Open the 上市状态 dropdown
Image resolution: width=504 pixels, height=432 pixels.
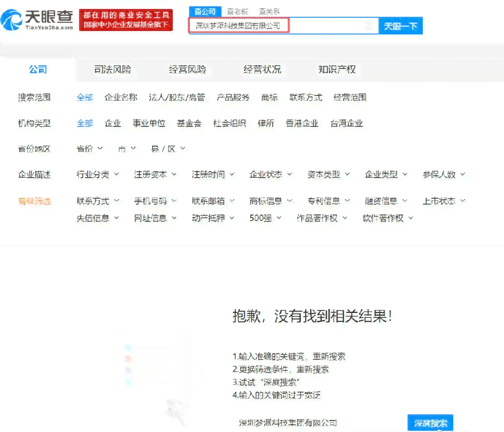(x=444, y=201)
